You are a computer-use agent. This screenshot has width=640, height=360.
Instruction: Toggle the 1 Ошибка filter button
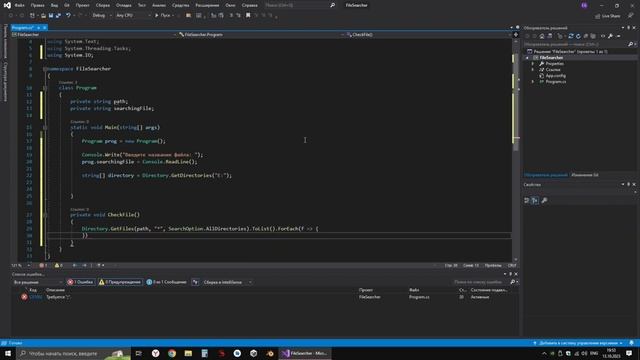[80, 282]
